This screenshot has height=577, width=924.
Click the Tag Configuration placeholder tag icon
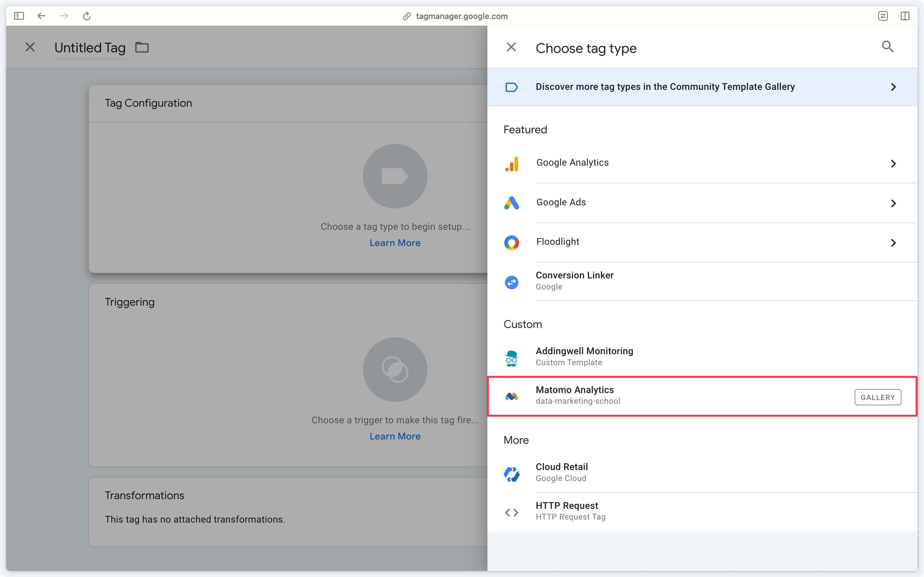pyautogui.click(x=395, y=176)
